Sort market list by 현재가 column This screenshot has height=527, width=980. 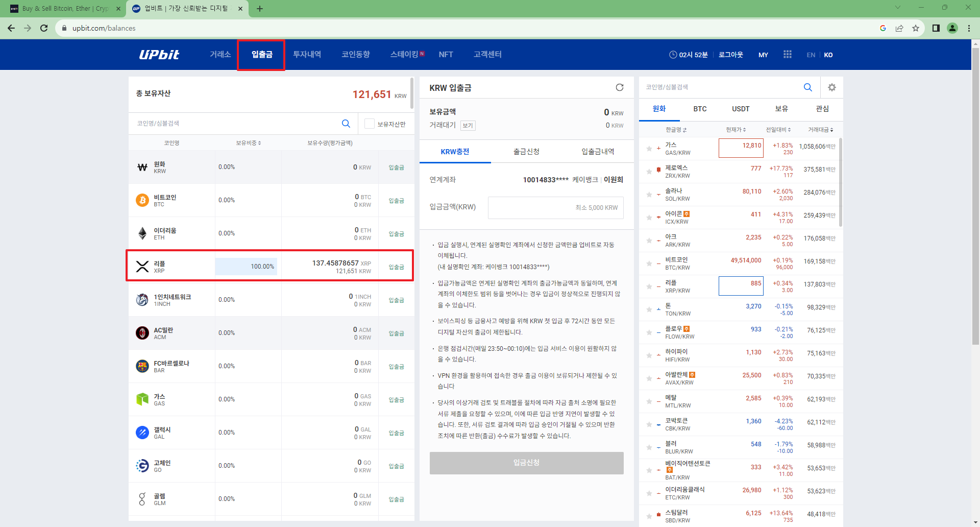tap(736, 130)
